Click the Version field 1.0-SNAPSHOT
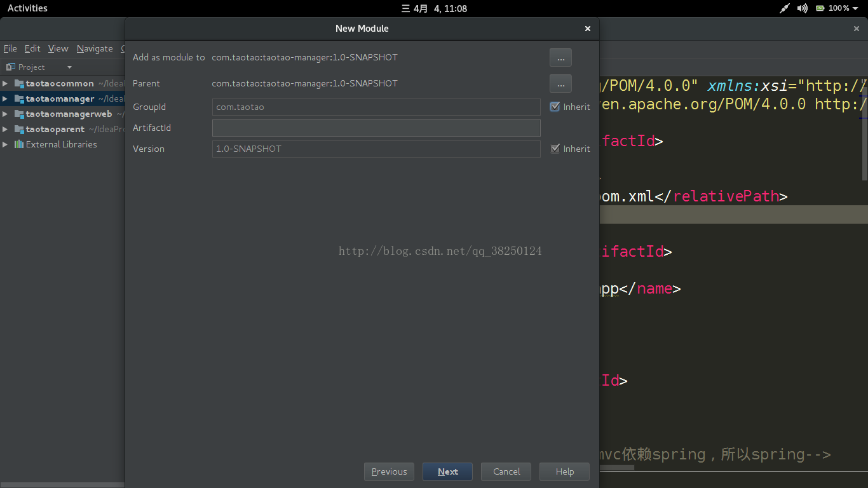This screenshot has width=868, height=488. tap(376, 149)
